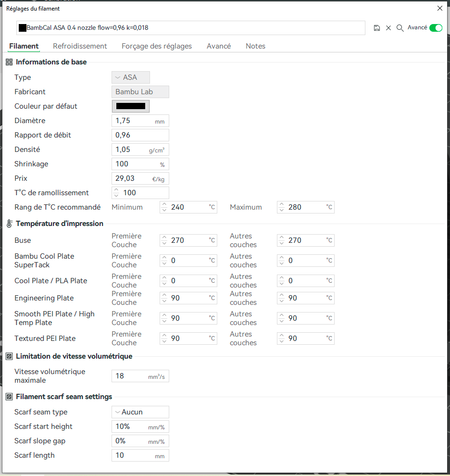Click the Limitation de vitesse volumétrique icon
Image resolution: width=450 pixels, height=476 pixels.
click(x=9, y=356)
